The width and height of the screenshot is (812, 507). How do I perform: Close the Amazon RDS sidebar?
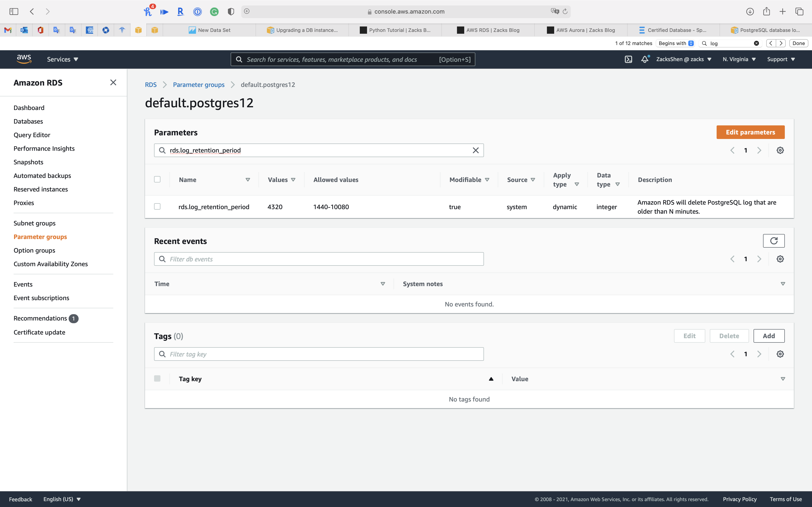pyautogui.click(x=113, y=82)
